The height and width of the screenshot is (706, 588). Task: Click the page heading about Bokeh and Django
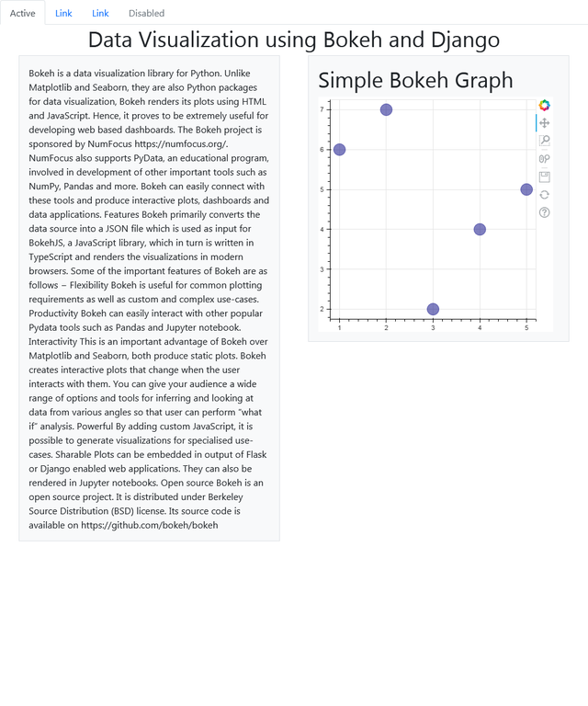[294, 40]
